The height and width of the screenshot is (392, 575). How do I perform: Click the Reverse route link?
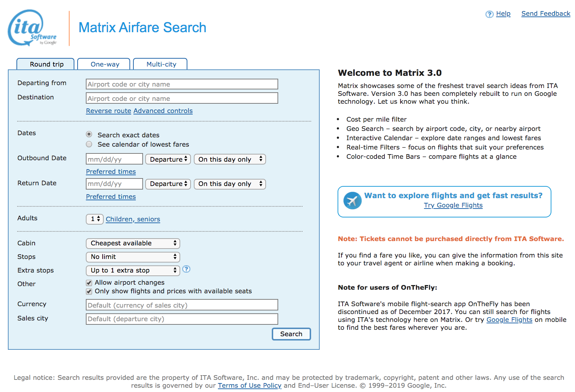coord(108,111)
